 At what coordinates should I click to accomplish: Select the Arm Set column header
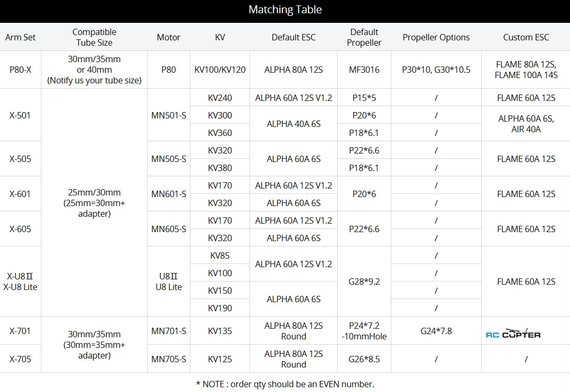pyautogui.click(x=20, y=37)
